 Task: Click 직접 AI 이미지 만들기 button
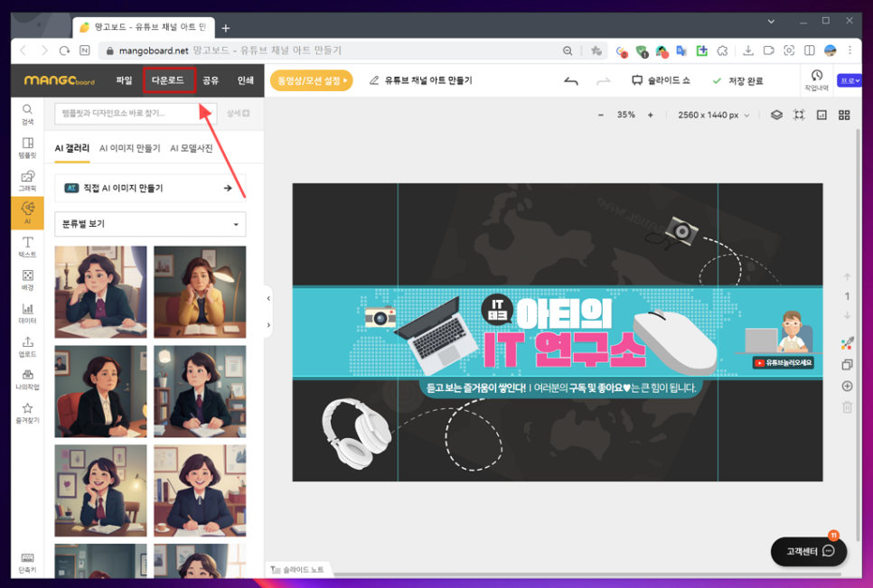pos(150,188)
